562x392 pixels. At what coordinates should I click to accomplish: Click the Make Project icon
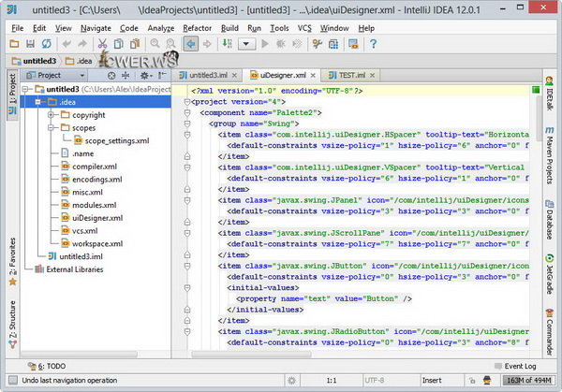(x=227, y=44)
